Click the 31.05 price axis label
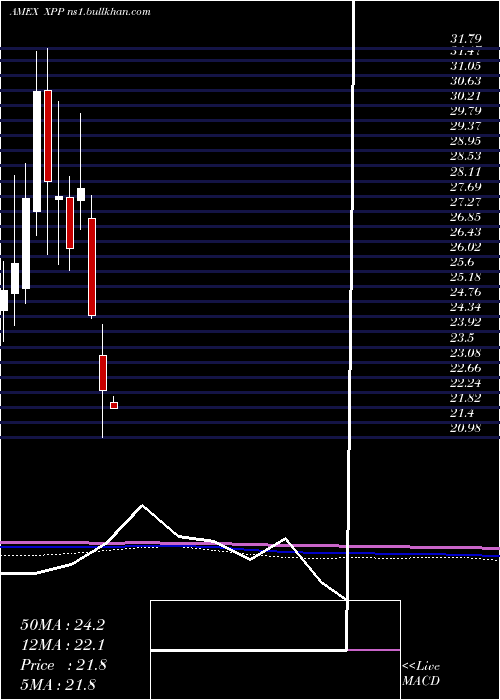500x700 pixels. coord(465,66)
